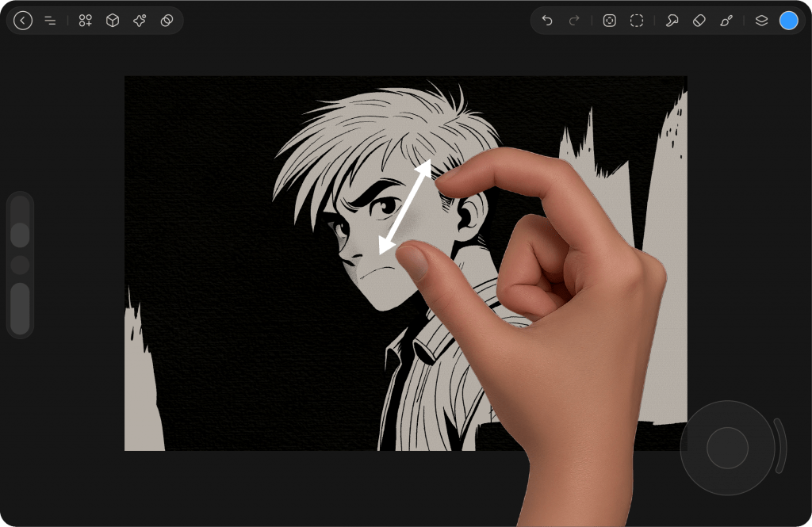The height and width of the screenshot is (527, 812).
Task: Click the overlapping circles blend icon
Action: point(167,21)
